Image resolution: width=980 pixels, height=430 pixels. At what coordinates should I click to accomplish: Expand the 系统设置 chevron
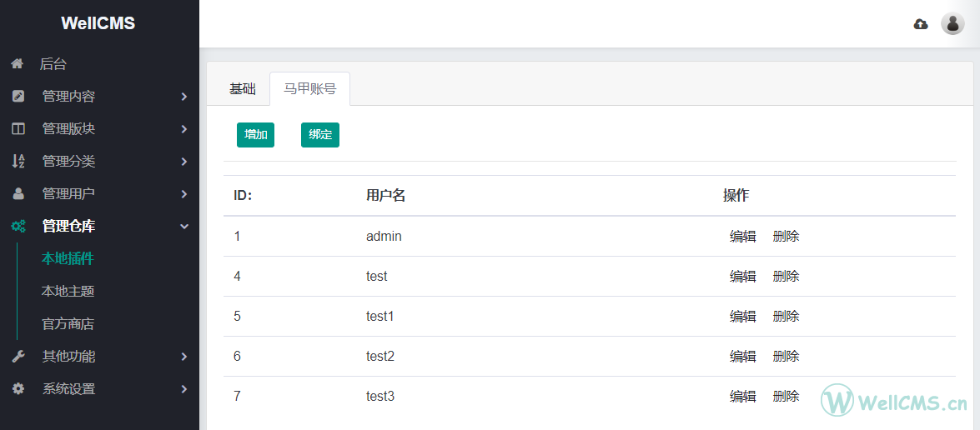[x=183, y=389]
